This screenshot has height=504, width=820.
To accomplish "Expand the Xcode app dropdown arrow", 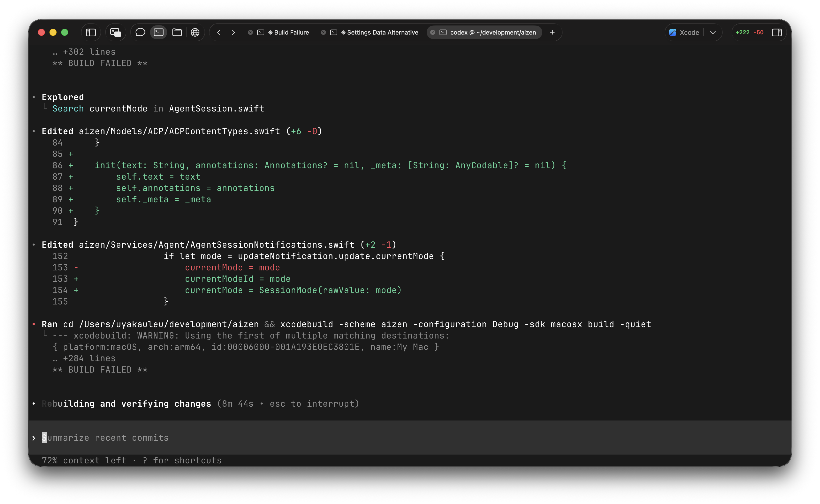I will [x=713, y=32].
